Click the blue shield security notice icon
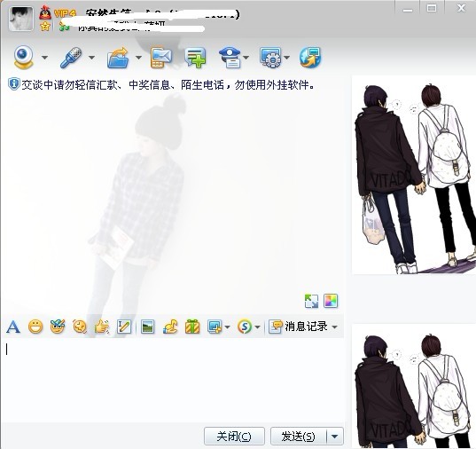 point(14,84)
